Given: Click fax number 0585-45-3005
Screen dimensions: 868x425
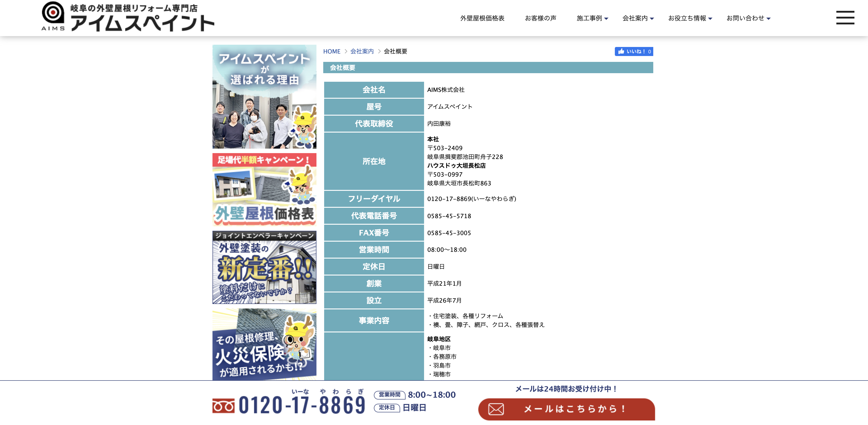Looking at the screenshot, I should [x=449, y=233].
